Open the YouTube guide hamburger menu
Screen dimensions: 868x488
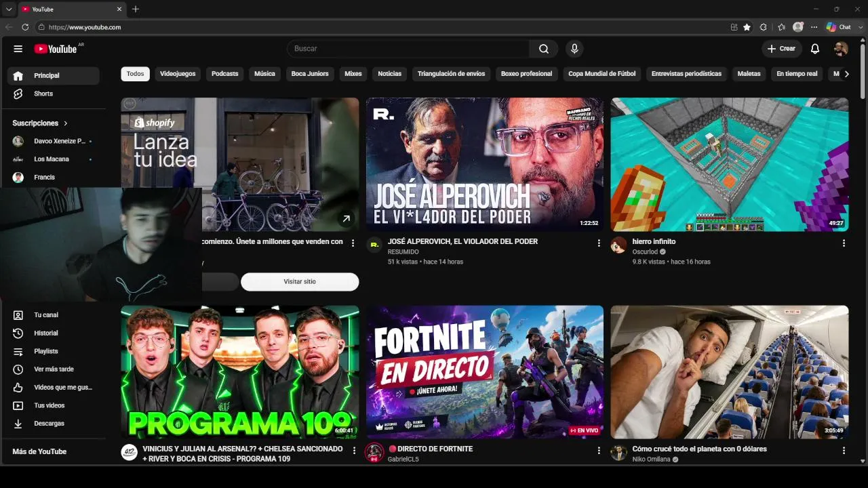click(x=18, y=49)
